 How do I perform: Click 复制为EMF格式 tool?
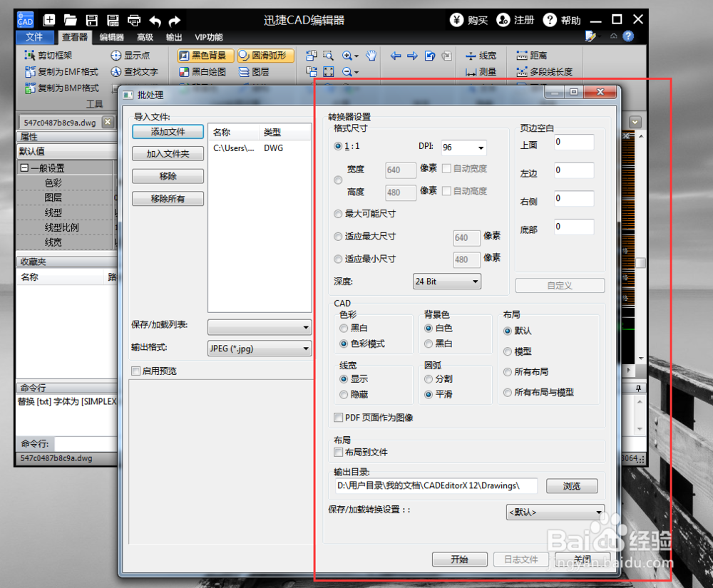pos(61,72)
